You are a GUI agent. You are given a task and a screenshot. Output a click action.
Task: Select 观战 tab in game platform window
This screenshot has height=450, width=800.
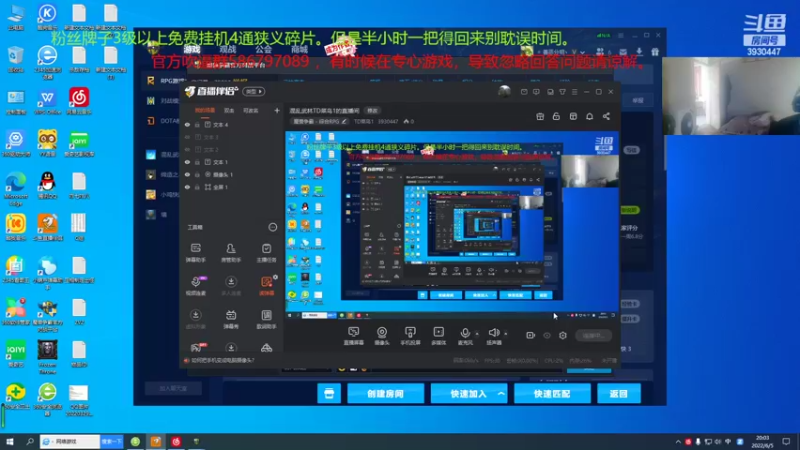pyautogui.click(x=228, y=49)
